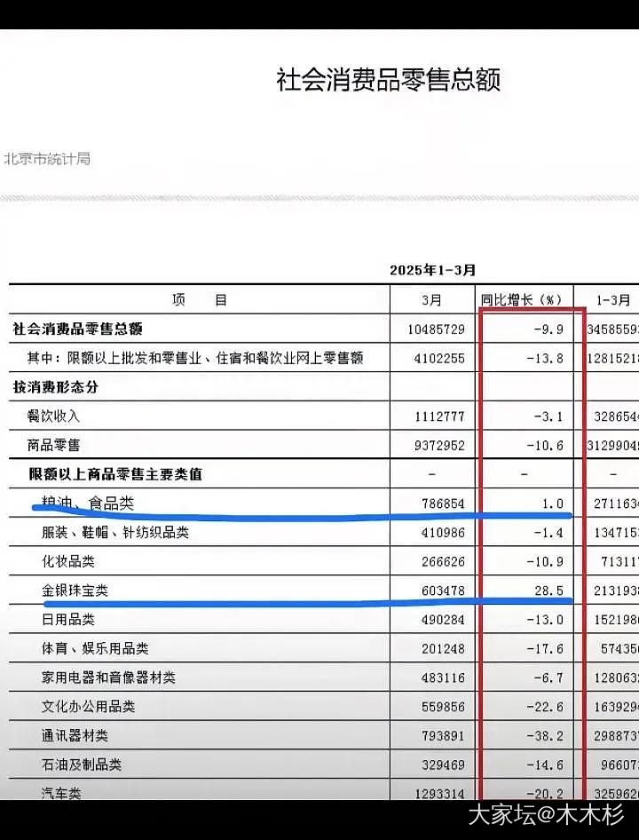Click the value 201248

pos(443,649)
